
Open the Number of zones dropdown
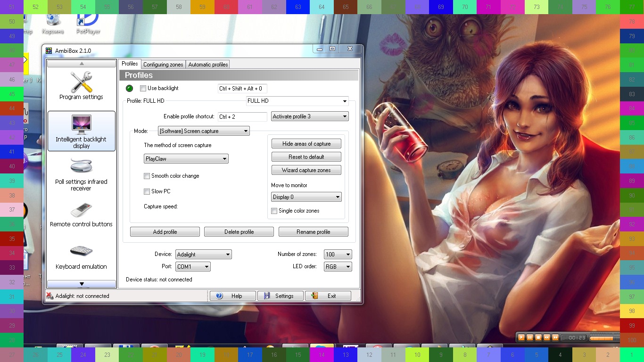click(338, 255)
